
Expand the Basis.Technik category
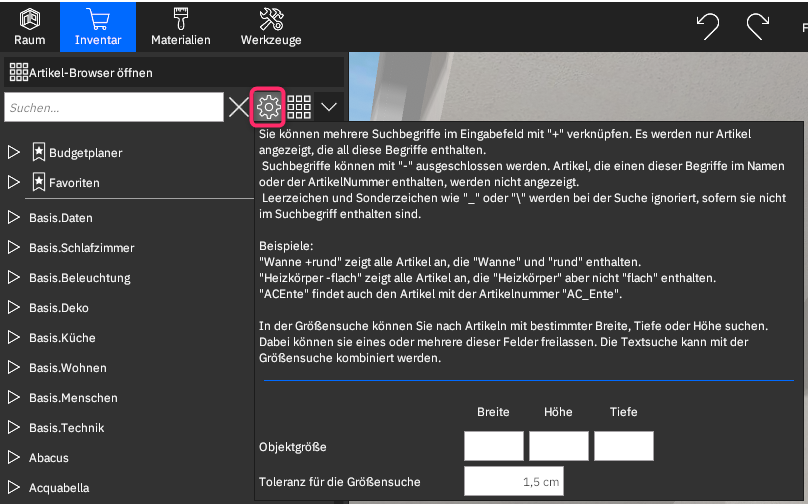pos(14,427)
